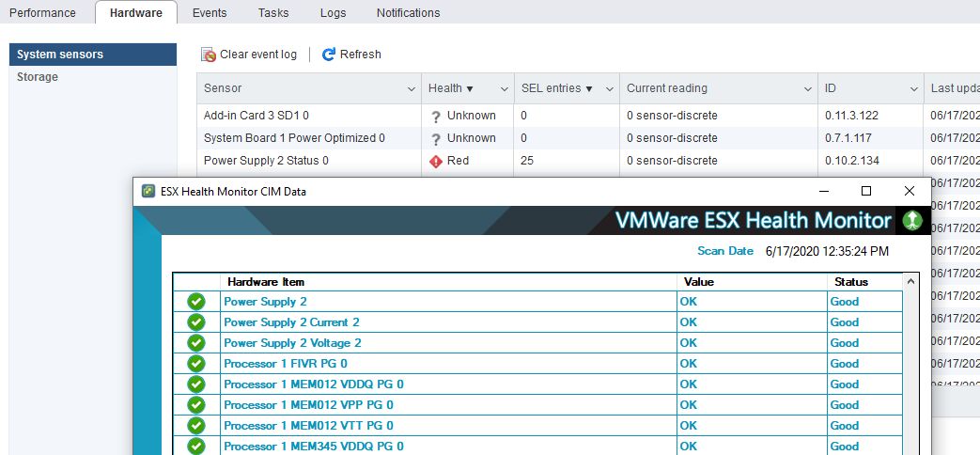The height and width of the screenshot is (455, 980).
Task: Click green check icon for MEM345 VDDQ PG 0
Action: 196,447
